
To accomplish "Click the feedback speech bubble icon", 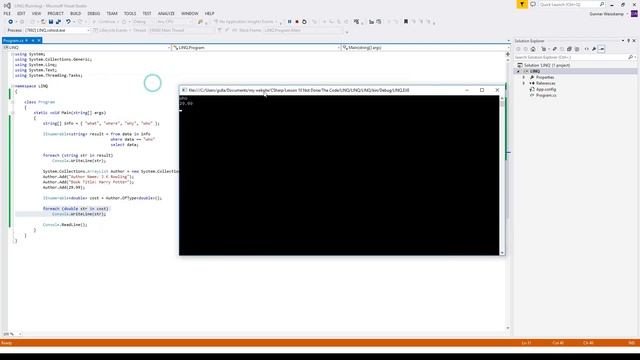I will tap(533, 4).
